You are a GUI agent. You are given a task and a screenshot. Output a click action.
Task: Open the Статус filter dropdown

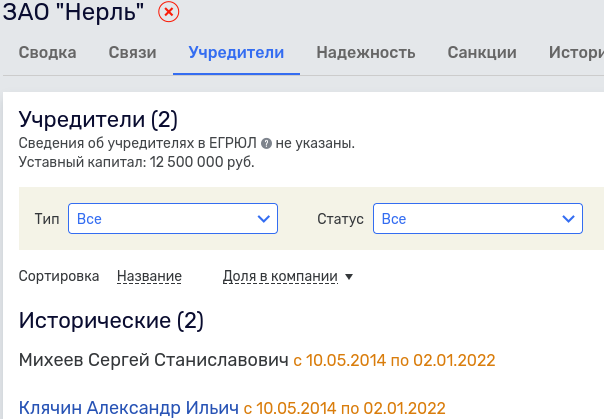click(478, 218)
